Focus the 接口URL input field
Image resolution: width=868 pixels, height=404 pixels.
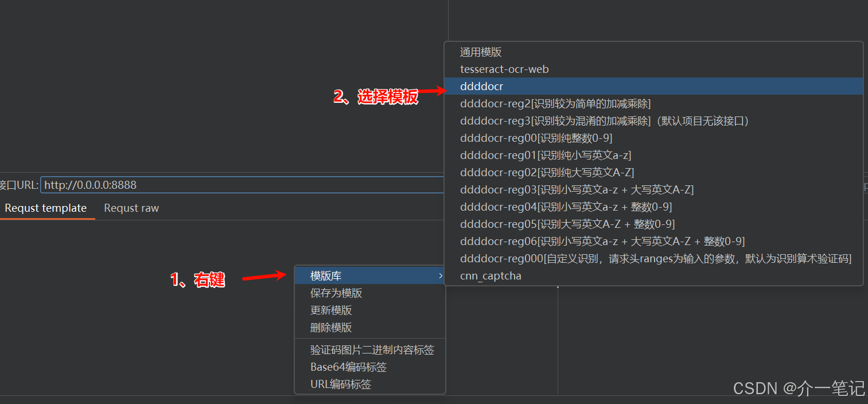243,185
